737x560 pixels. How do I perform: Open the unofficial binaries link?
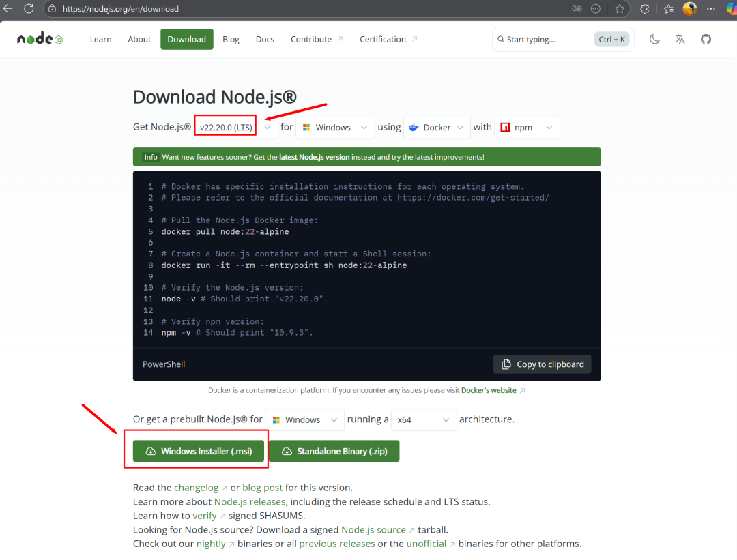[x=427, y=544]
